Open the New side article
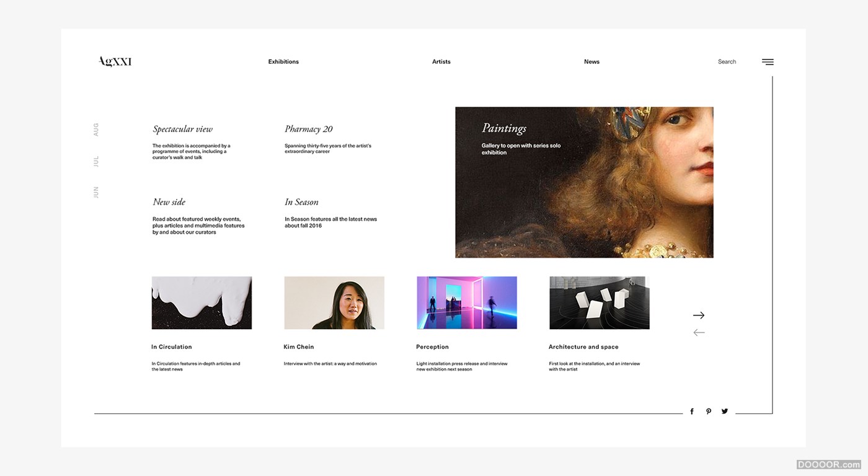 (x=169, y=202)
